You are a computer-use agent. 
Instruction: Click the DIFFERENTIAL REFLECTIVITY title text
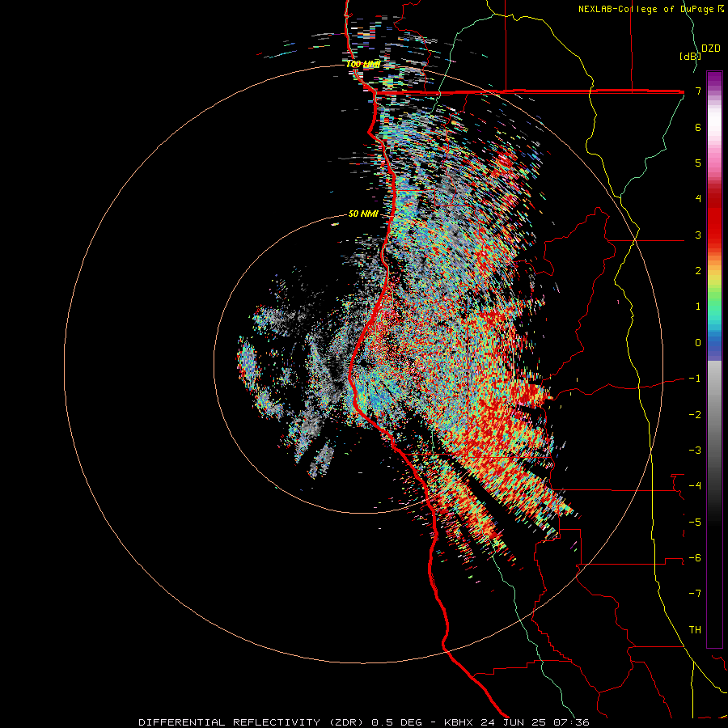[230, 722]
